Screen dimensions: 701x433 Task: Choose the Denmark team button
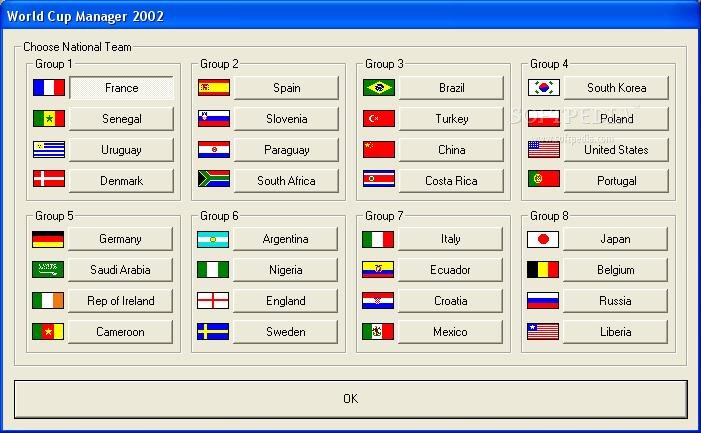122,181
